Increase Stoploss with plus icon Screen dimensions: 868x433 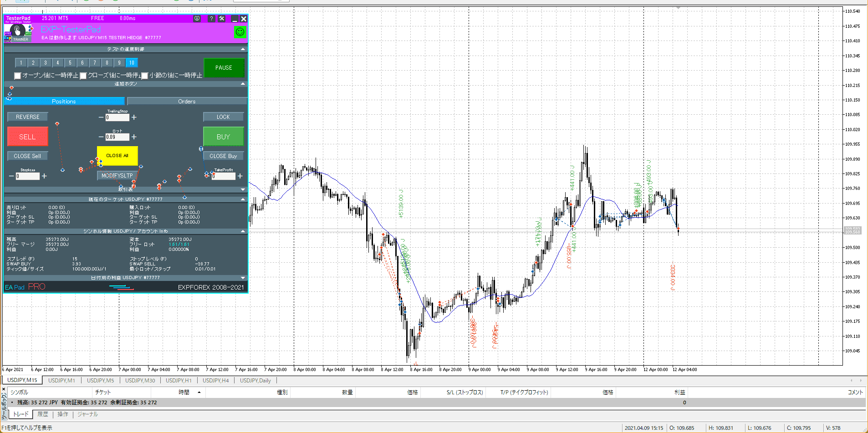pyautogui.click(x=44, y=176)
